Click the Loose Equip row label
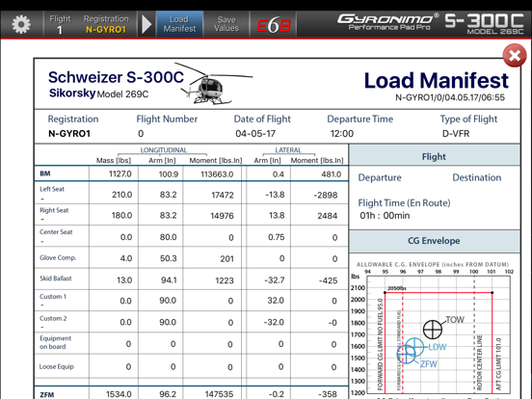Image resolution: width=532 pixels, height=399 pixels. (56, 366)
